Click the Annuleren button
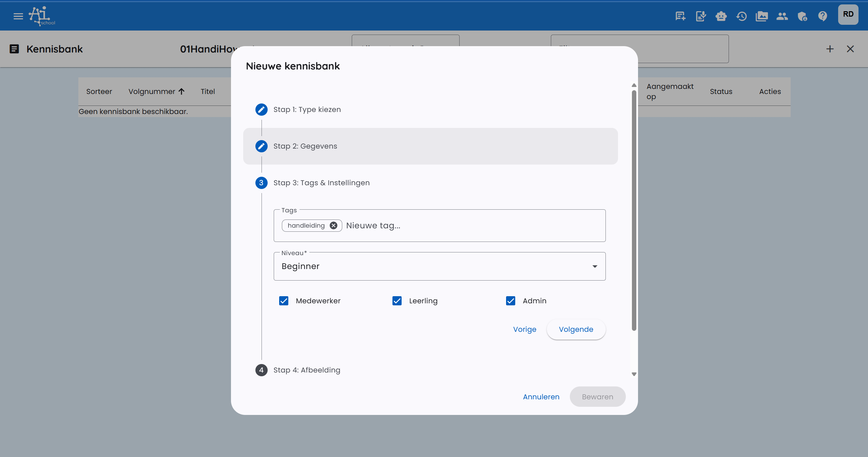 tap(541, 397)
